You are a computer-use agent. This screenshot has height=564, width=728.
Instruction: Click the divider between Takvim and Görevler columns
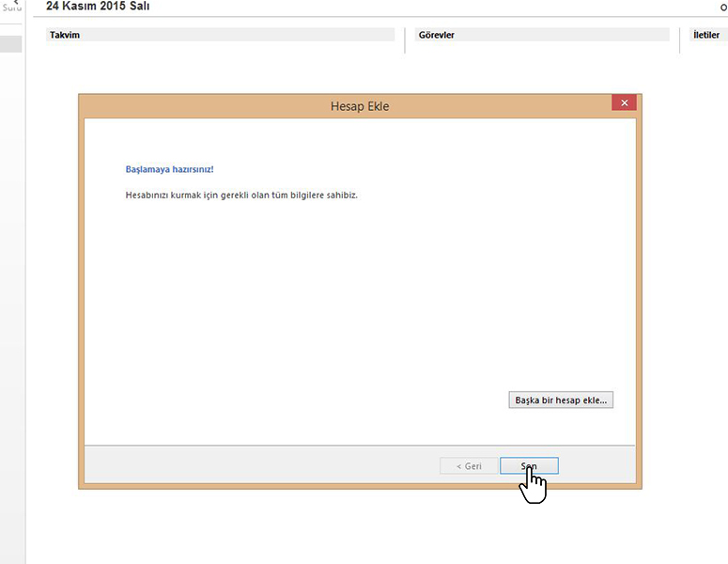coord(405,40)
